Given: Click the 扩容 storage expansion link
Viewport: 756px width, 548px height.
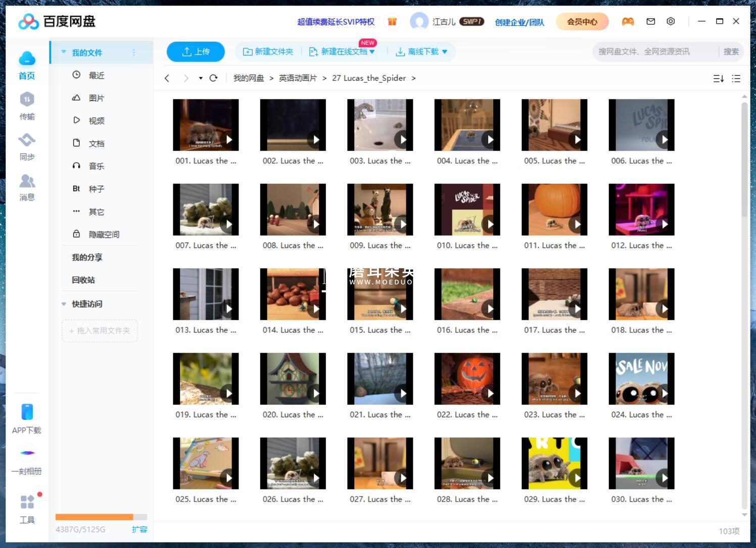Looking at the screenshot, I should coord(139,529).
